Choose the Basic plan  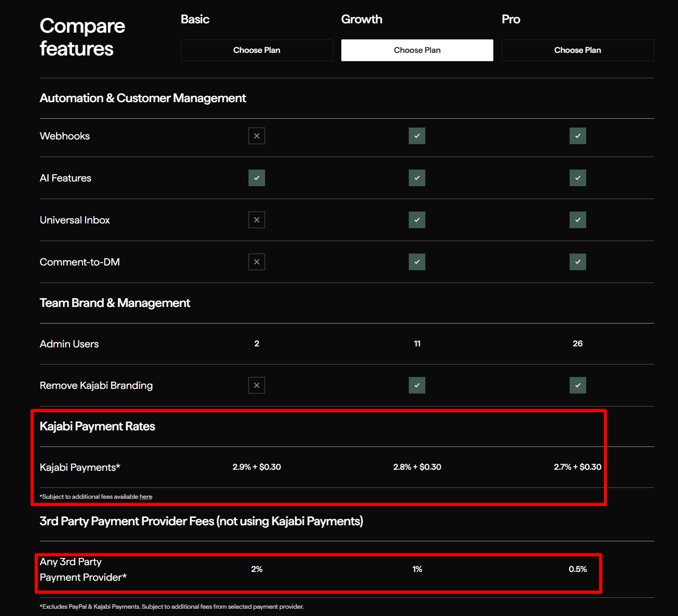[257, 50]
